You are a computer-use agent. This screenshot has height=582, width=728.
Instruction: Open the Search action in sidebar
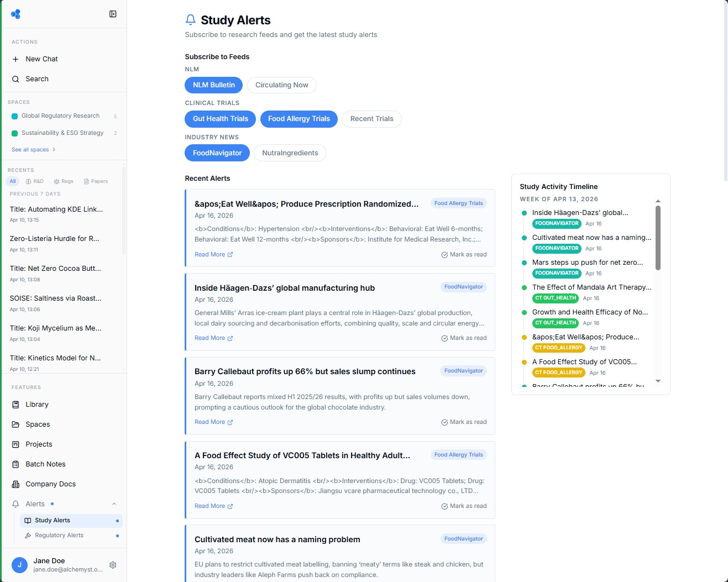pyautogui.click(x=37, y=79)
